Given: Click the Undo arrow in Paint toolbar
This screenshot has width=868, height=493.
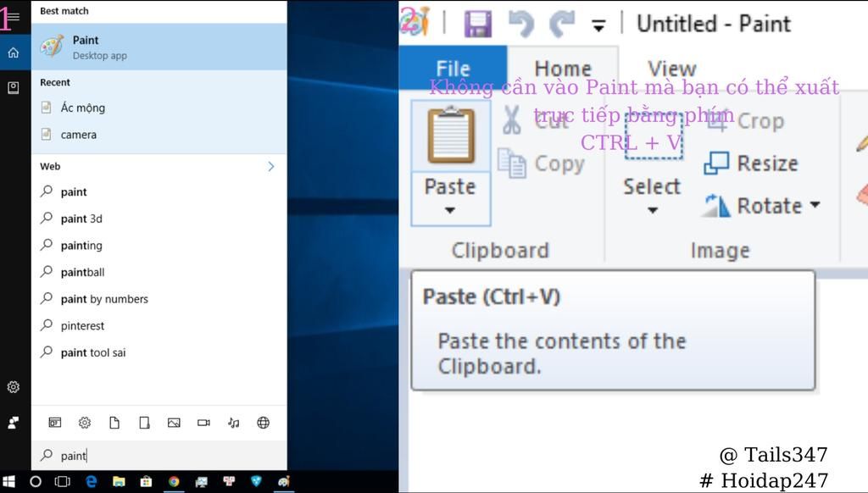Looking at the screenshot, I should tap(521, 24).
